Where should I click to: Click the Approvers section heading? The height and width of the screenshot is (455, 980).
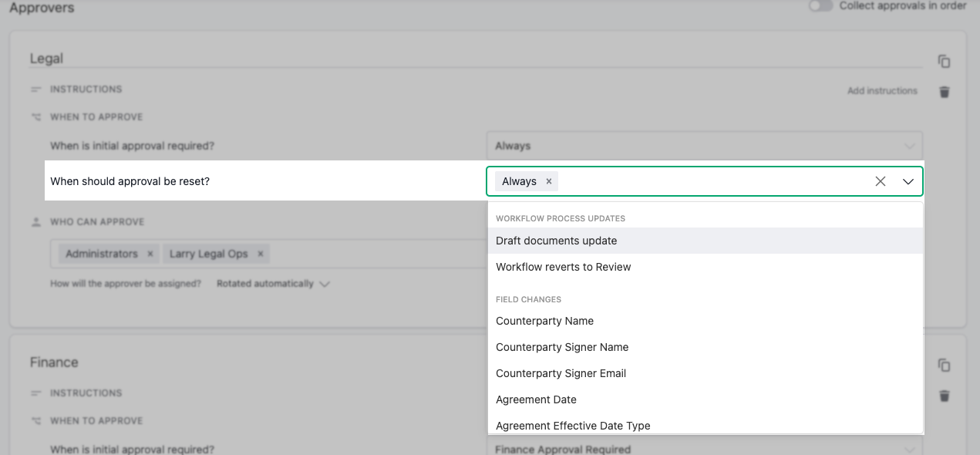[42, 8]
